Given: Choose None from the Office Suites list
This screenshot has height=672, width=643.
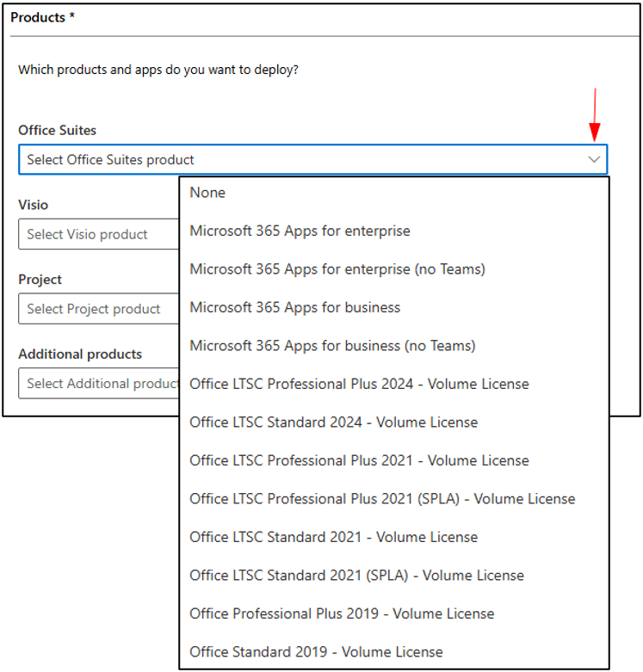Looking at the screenshot, I should tap(394, 193).
